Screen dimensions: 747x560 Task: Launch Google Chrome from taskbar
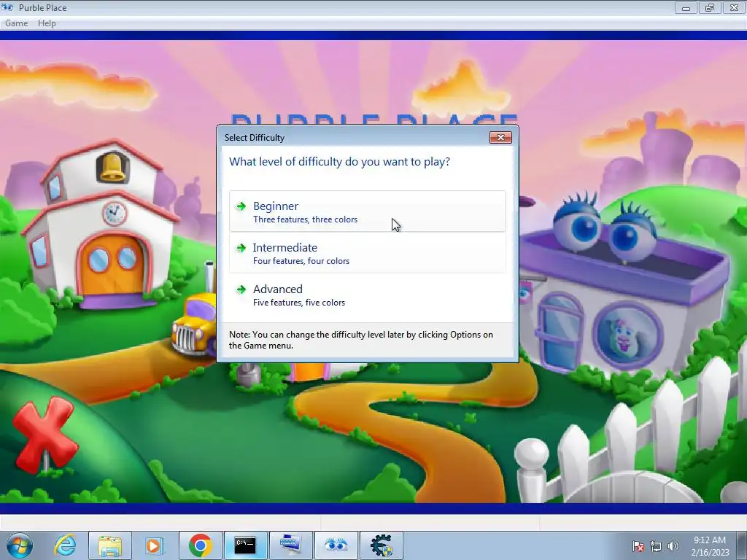coord(200,545)
